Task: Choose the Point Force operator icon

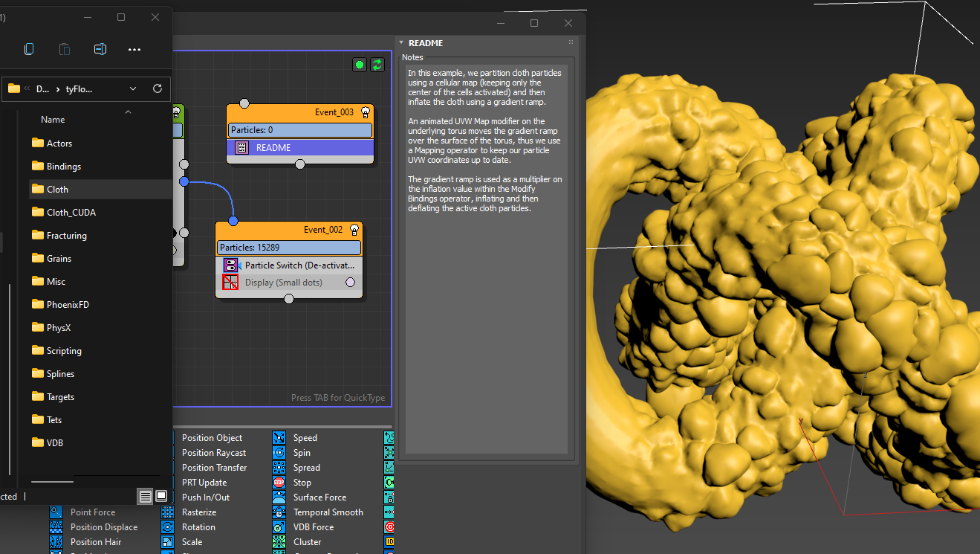Action: tap(56, 512)
